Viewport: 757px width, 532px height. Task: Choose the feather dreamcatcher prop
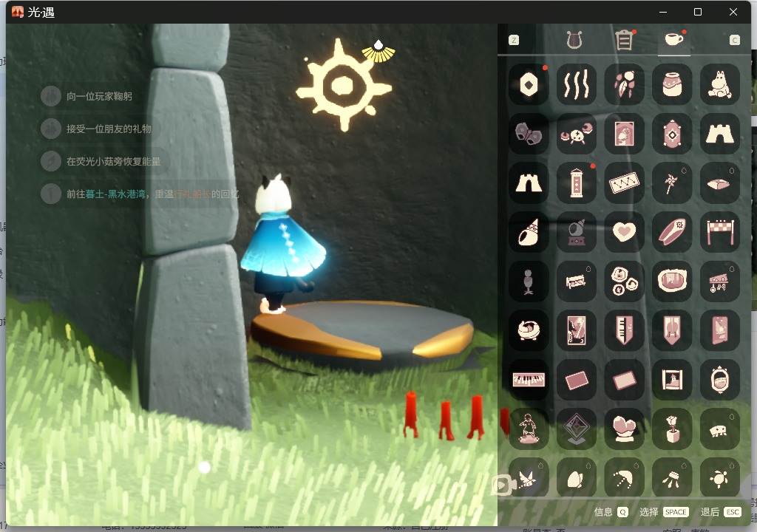pyautogui.click(x=624, y=85)
